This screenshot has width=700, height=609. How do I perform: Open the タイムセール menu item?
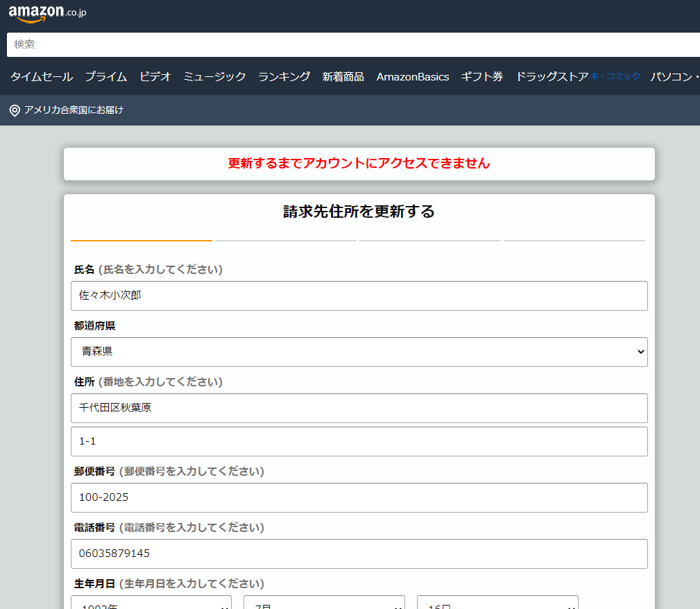coord(42,77)
